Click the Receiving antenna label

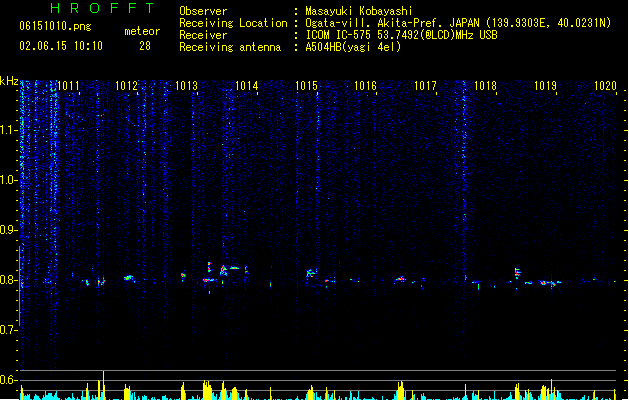230,47
